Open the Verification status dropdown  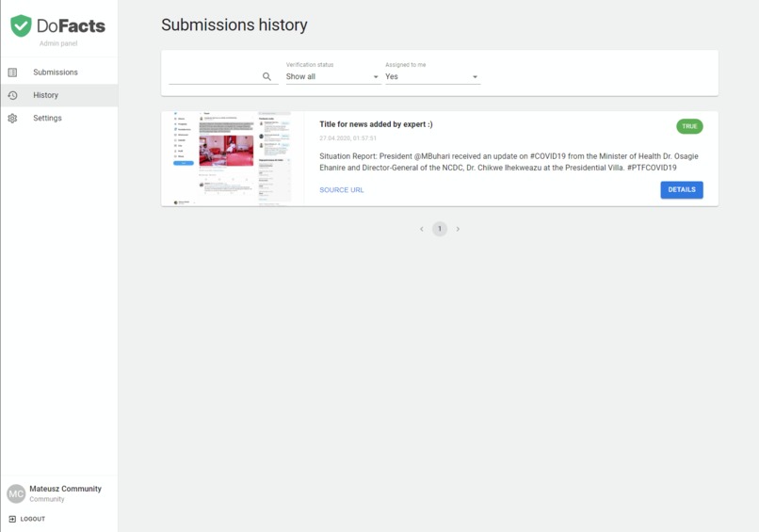pos(333,76)
